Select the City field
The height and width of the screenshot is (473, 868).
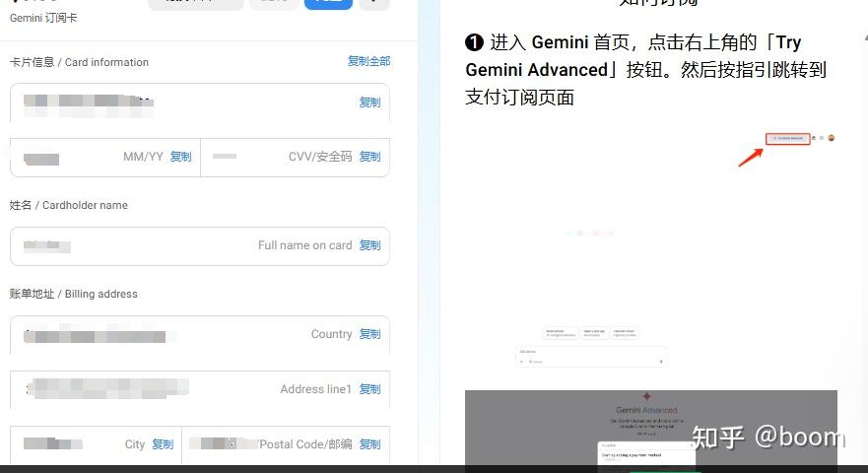coord(96,444)
